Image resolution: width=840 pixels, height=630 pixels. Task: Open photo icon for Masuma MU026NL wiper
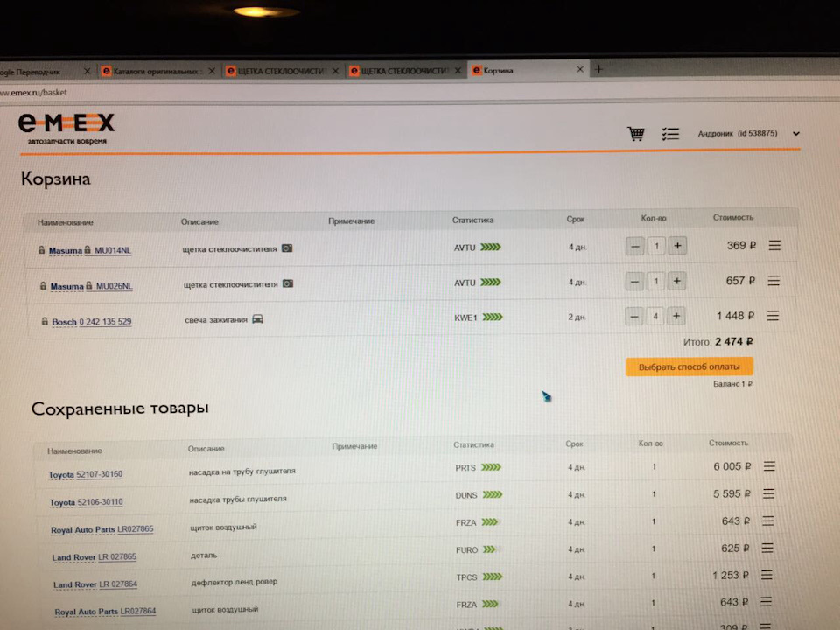tap(288, 283)
